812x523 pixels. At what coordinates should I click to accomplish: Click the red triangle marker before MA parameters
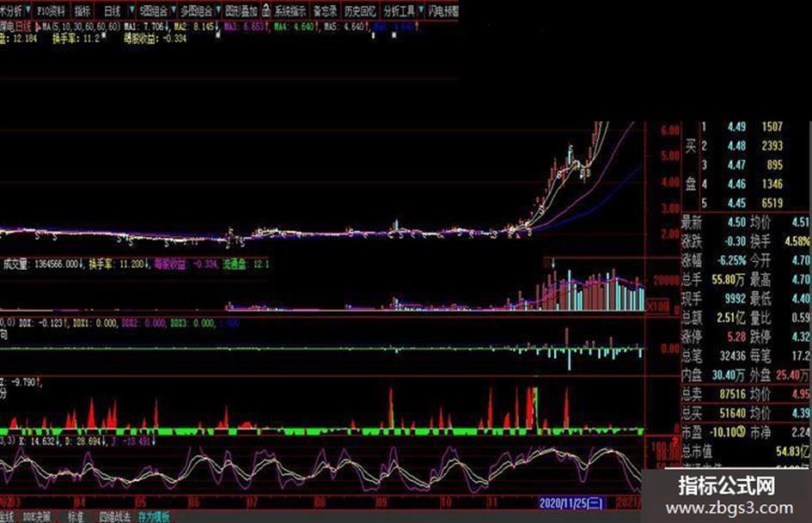click(38, 27)
